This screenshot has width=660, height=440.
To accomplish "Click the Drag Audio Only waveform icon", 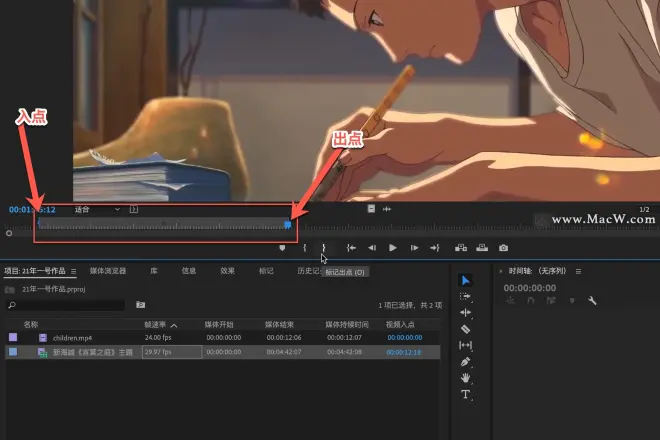I will pyautogui.click(x=387, y=209).
